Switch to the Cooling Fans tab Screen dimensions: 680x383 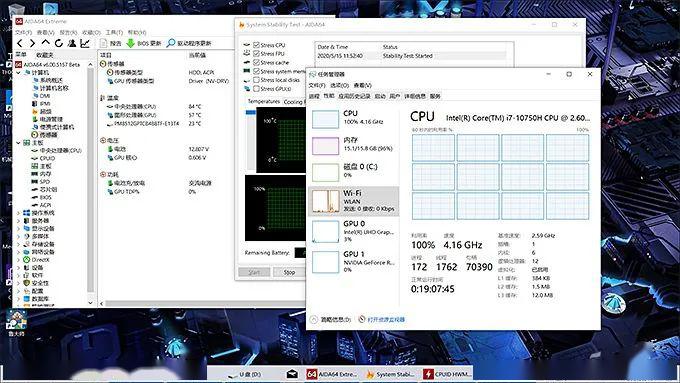point(294,101)
